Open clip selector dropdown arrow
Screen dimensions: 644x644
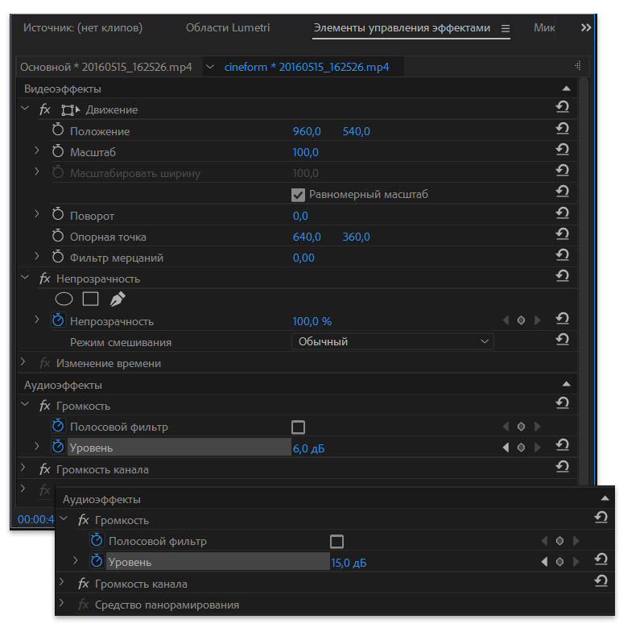point(210,67)
